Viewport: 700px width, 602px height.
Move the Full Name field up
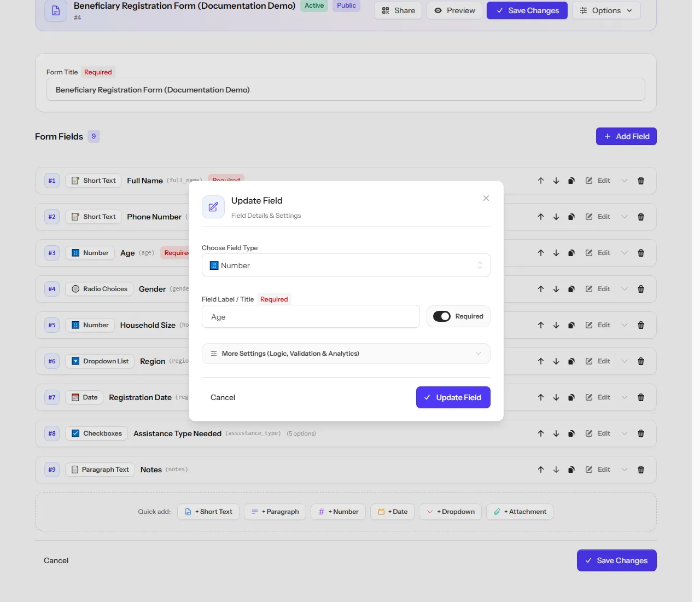[541, 181]
